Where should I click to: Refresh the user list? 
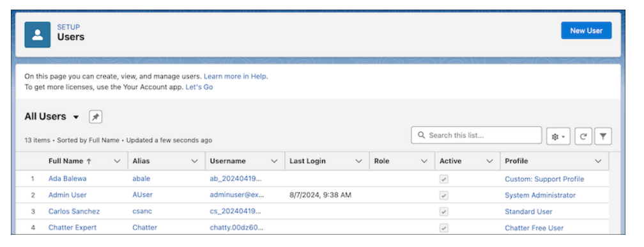pos(583,137)
